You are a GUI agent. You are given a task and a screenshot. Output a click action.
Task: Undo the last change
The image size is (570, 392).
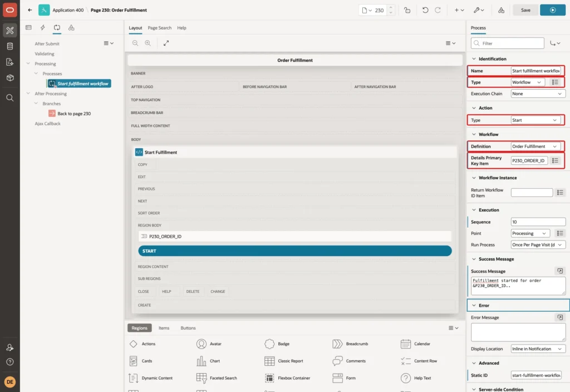pos(425,10)
